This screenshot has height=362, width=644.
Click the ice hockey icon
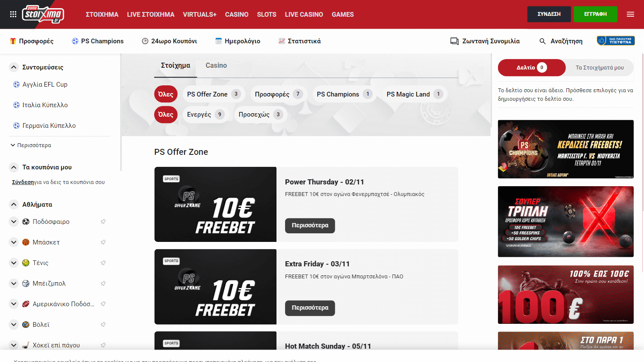point(26,345)
